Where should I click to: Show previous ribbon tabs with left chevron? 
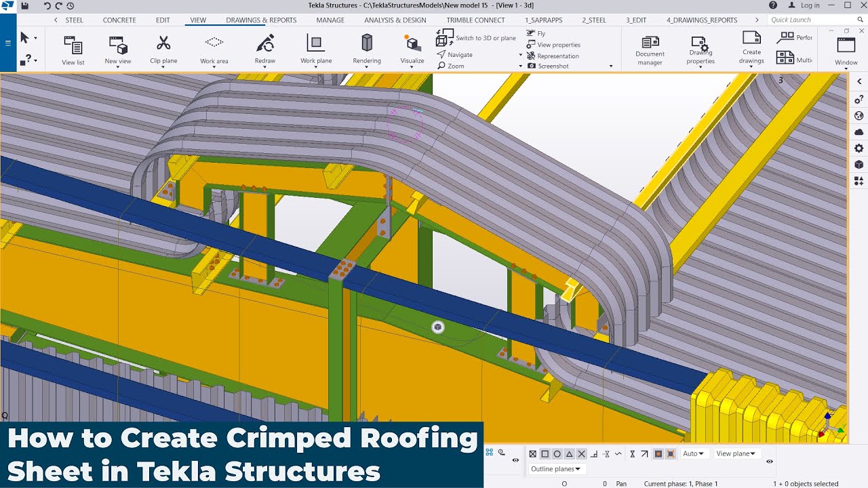click(56, 20)
